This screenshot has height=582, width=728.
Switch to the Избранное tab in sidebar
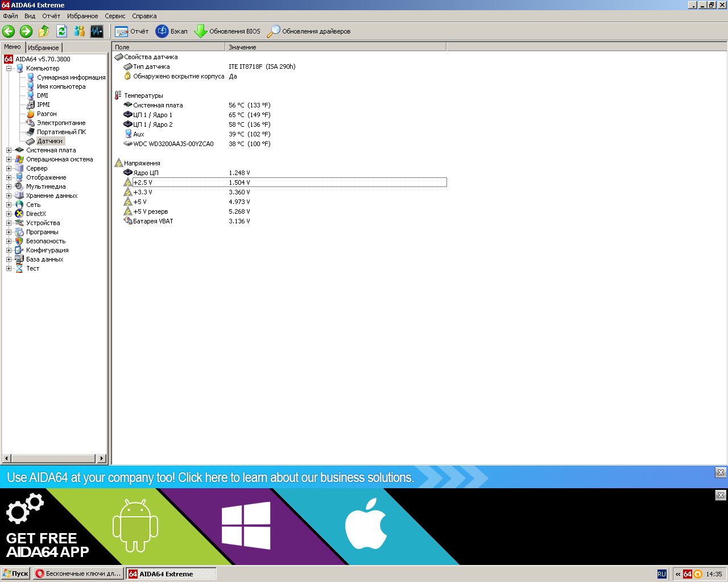[43, 48]
